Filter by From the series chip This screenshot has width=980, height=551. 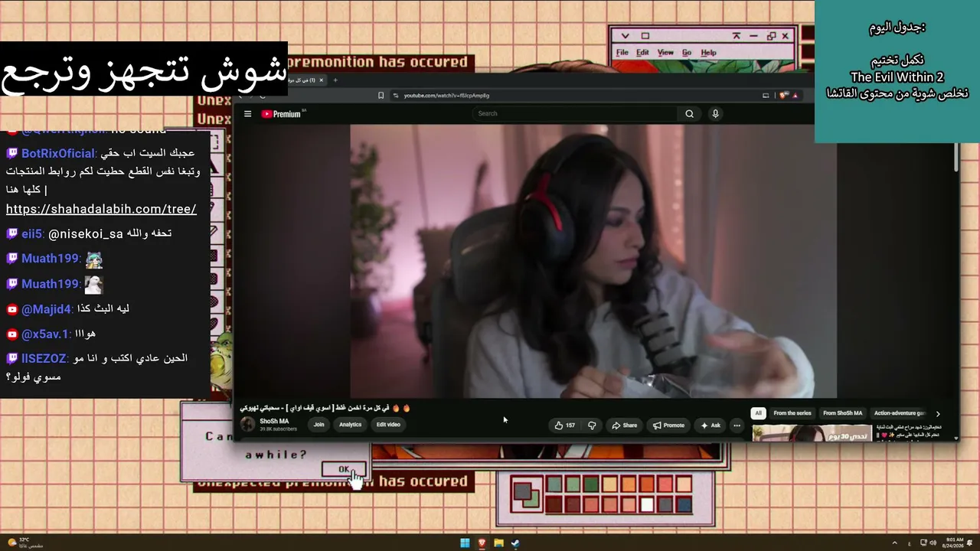click(792, 413)
